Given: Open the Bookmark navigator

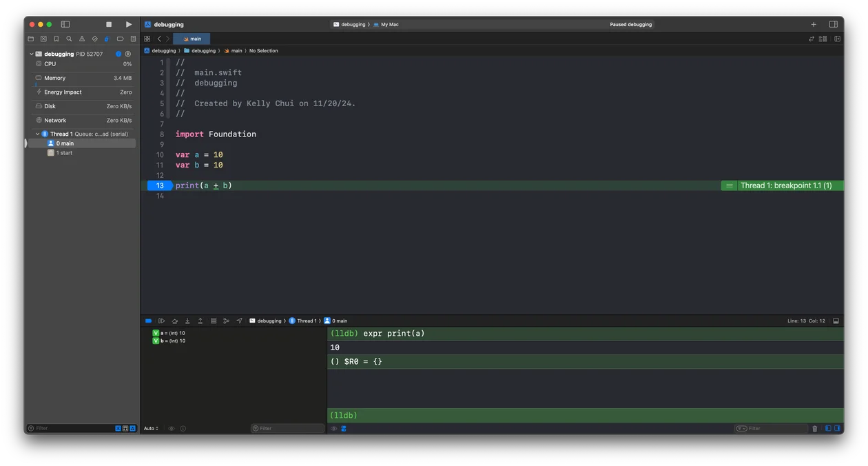Looking at the screenshot, I should 56,39.
